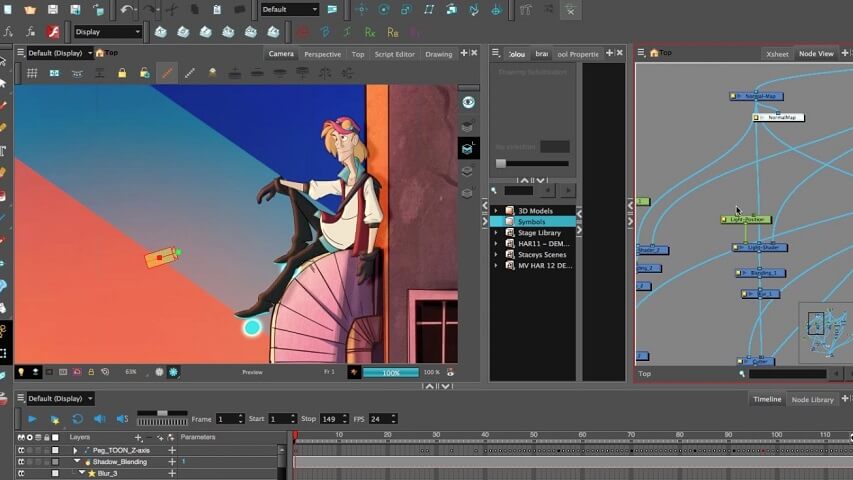Click the Light-Shader node in Node View
The width and height of the screenshot is (853, 480).
coord(760,247)
